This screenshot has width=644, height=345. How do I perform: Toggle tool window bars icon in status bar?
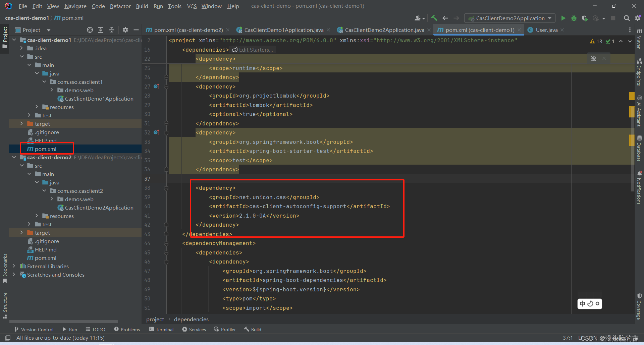click(8, 338)
